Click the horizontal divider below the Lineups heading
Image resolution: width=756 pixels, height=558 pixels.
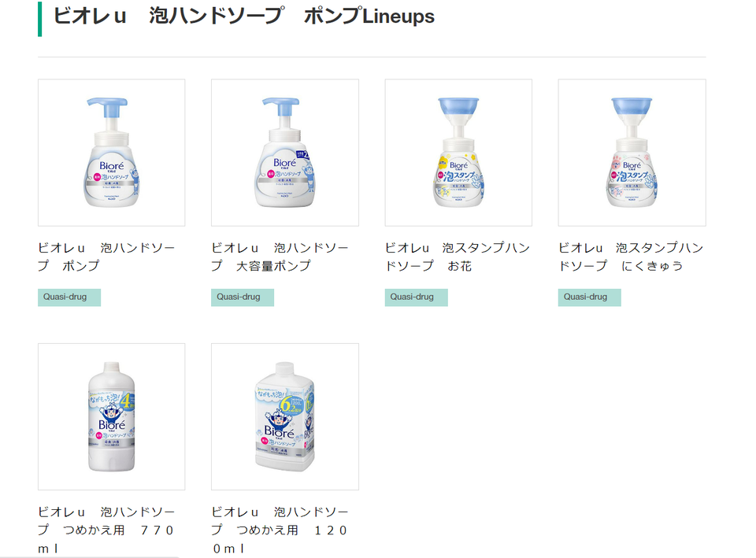372,57
